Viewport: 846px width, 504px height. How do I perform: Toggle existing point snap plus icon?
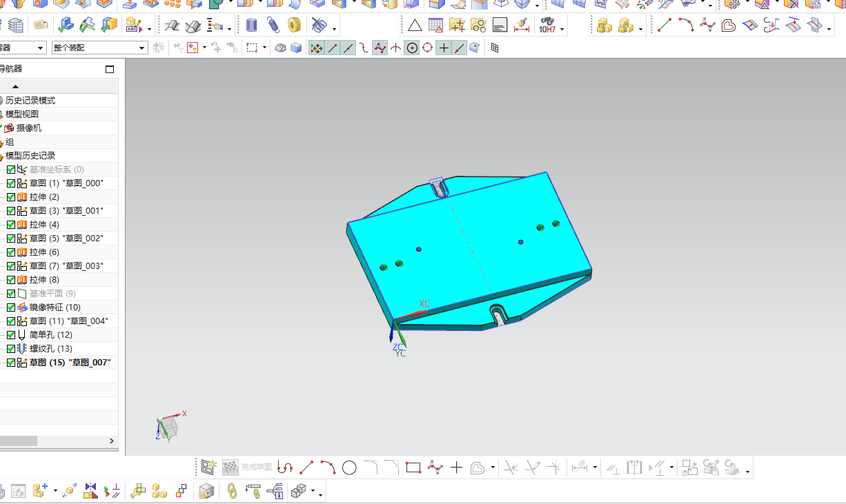(444, 48)
